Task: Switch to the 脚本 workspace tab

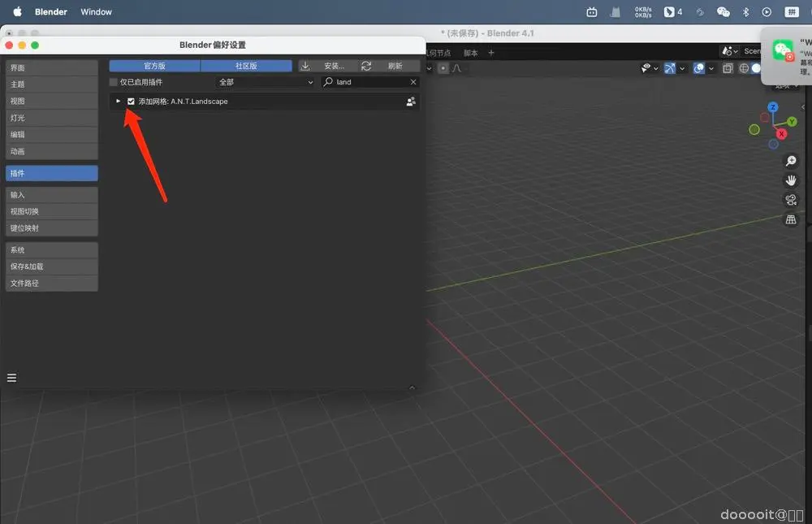Action: click(470, 53)
